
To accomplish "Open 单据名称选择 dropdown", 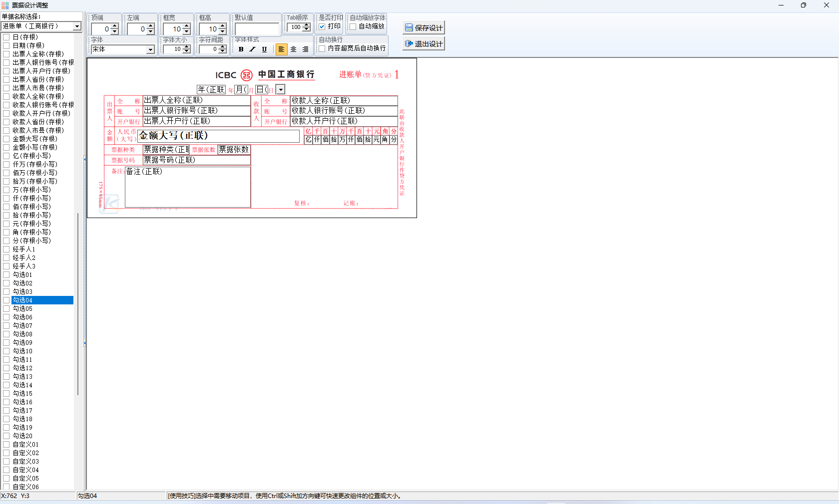I will 77,26.
